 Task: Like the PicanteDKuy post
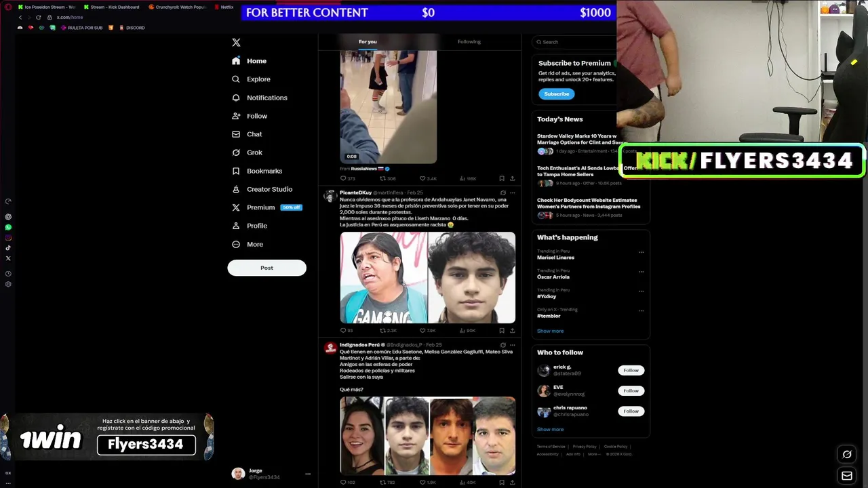tap(427, 331)
